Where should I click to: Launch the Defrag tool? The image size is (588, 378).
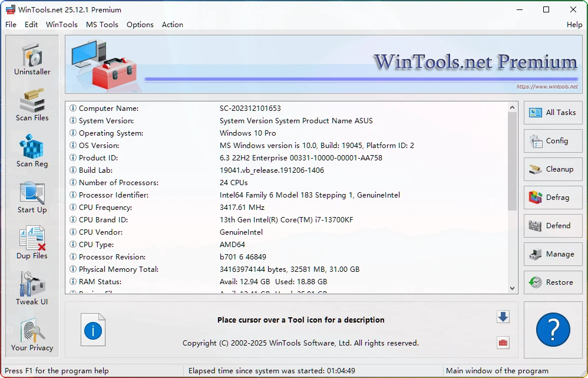(x=553, y=198)
